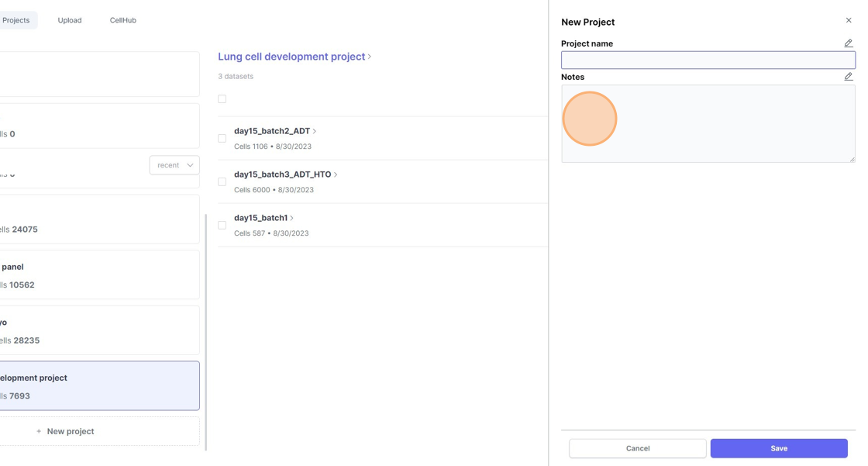This screenshot has width=868, height=466.
Task: Check the day15_batch3_ADT_HTO dataset checkbox
Action: point(222,182)
